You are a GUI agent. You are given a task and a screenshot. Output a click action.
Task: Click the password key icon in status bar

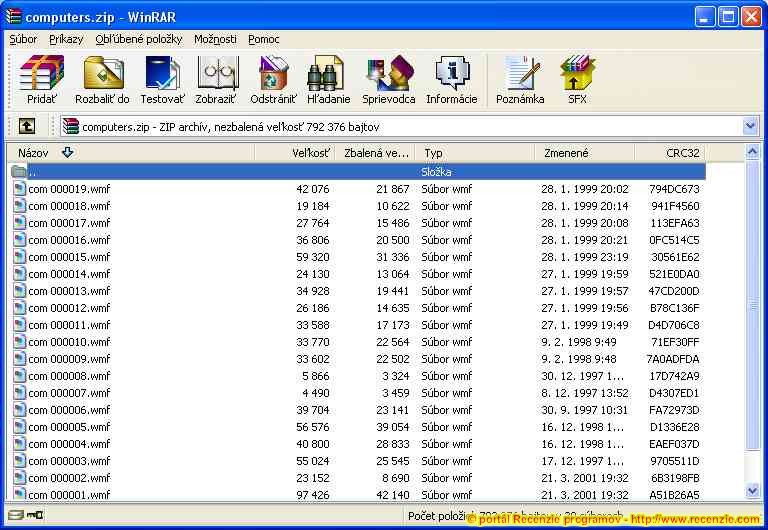35,515
